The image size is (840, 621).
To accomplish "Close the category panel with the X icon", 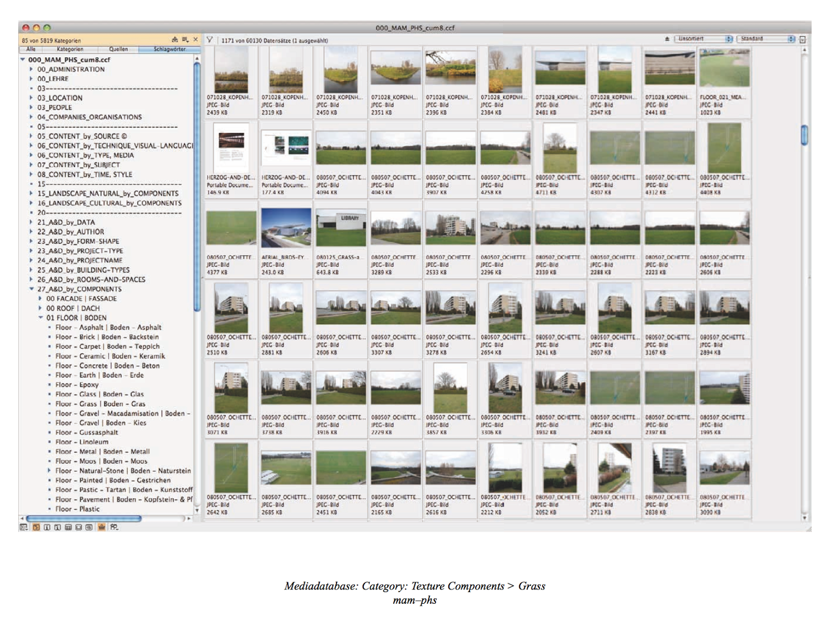I will point(195,39).
